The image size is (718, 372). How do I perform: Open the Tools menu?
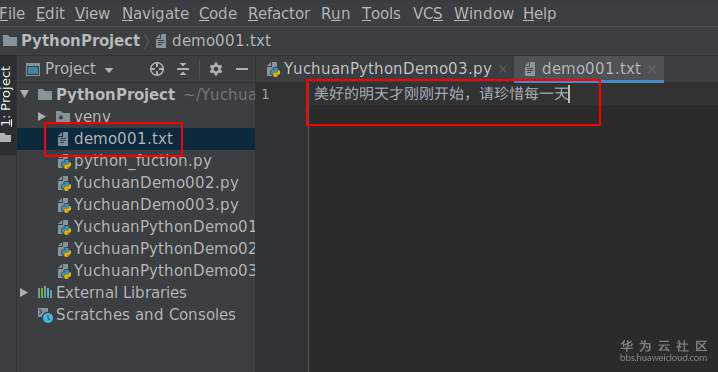coord(381,14)
